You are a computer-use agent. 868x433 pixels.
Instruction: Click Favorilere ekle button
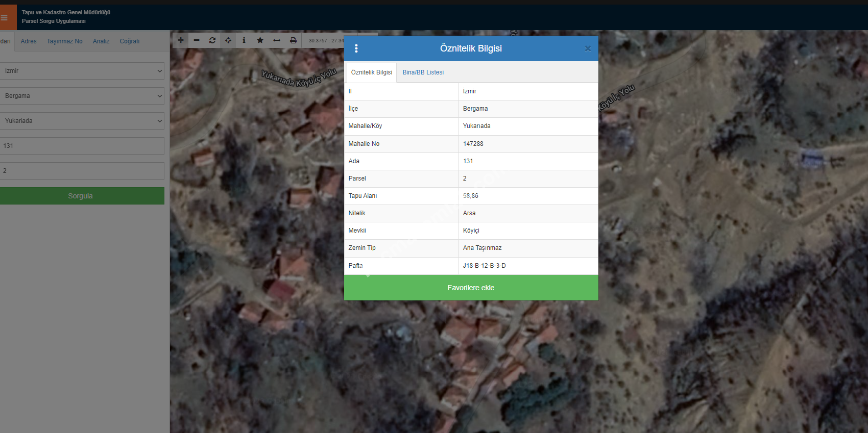pos(471,288)
